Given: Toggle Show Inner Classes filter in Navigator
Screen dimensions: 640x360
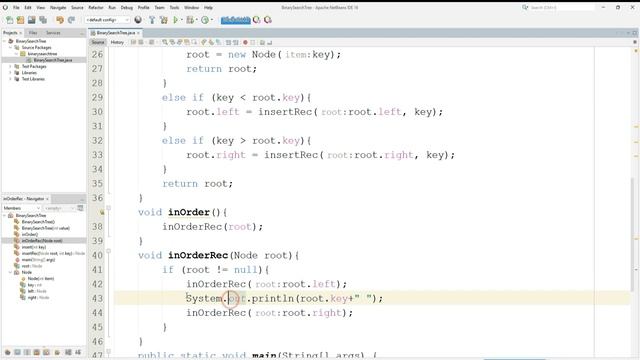Looking at the screenshot, I should click(47, 352).
